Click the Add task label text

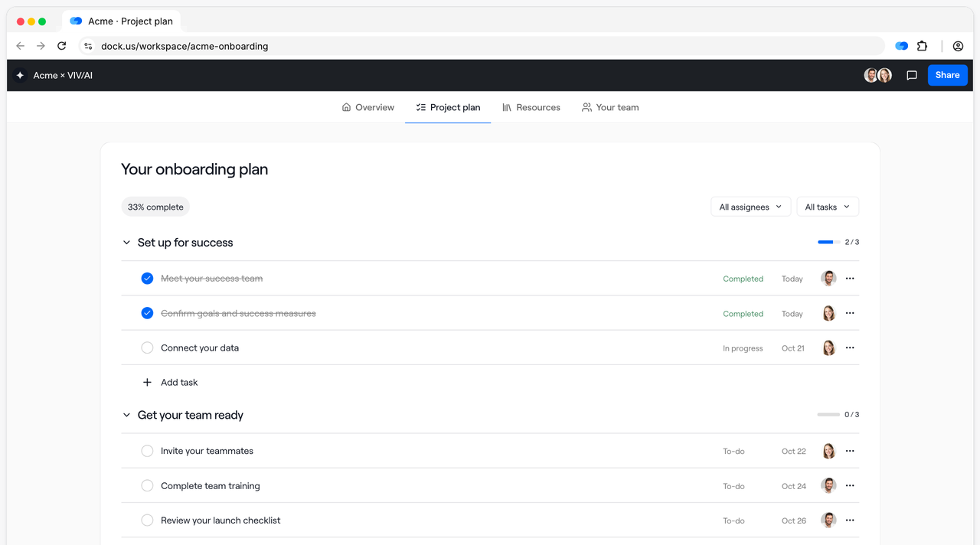point(179,382)
